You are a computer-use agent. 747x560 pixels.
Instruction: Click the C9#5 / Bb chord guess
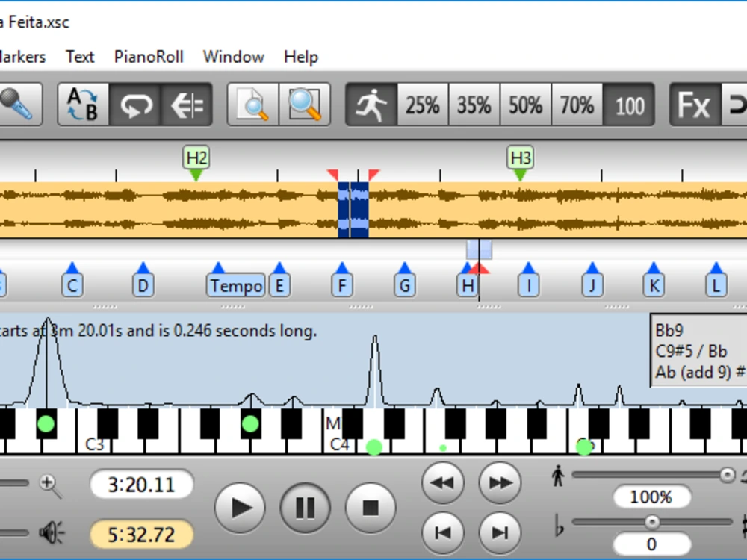point(691,351)
